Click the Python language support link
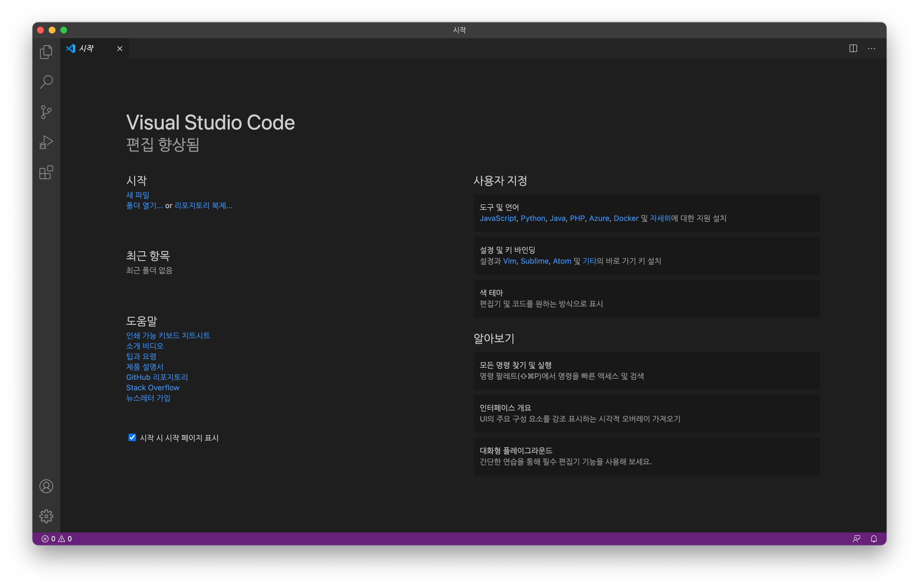919x588 pixels. tap(533, 218)
